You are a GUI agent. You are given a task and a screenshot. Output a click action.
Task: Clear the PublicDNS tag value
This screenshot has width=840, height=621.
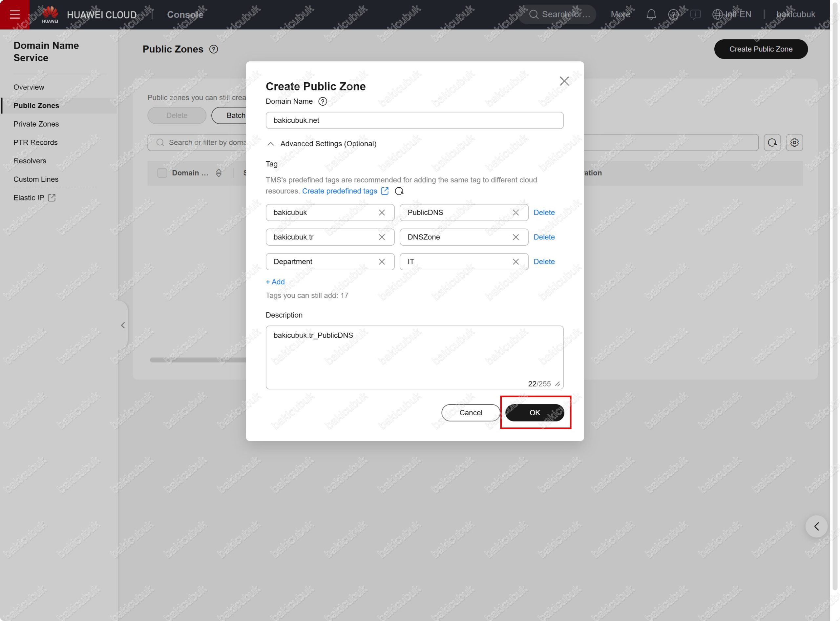click(x=515, y=213)
